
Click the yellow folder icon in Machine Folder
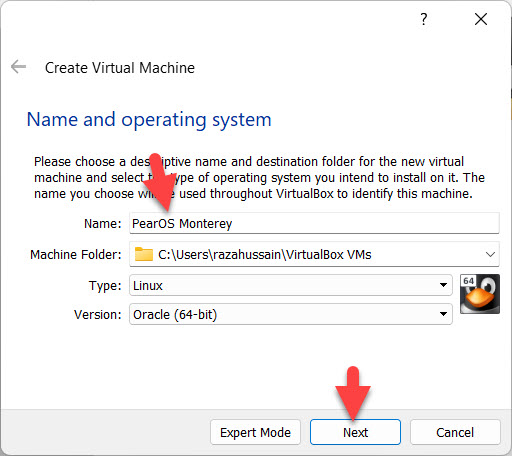pos(144,254)
